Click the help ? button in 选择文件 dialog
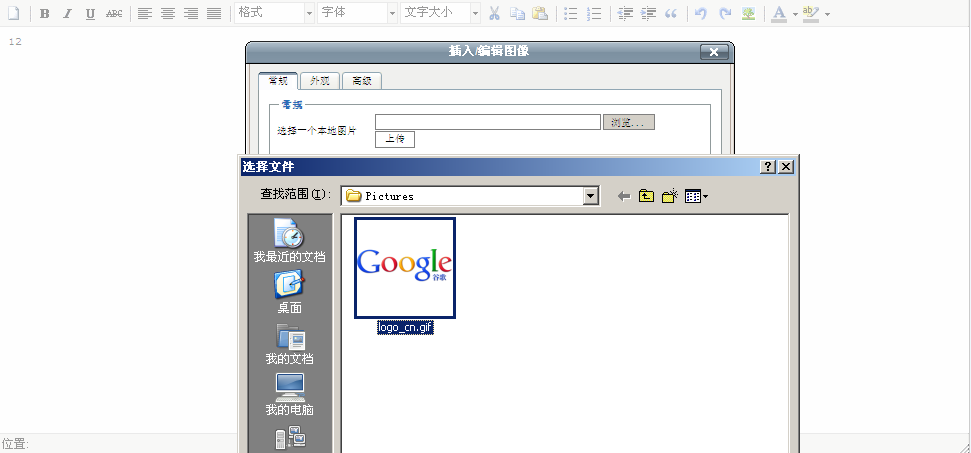Viewport: 971px width, 453px height. click(767, 166)
